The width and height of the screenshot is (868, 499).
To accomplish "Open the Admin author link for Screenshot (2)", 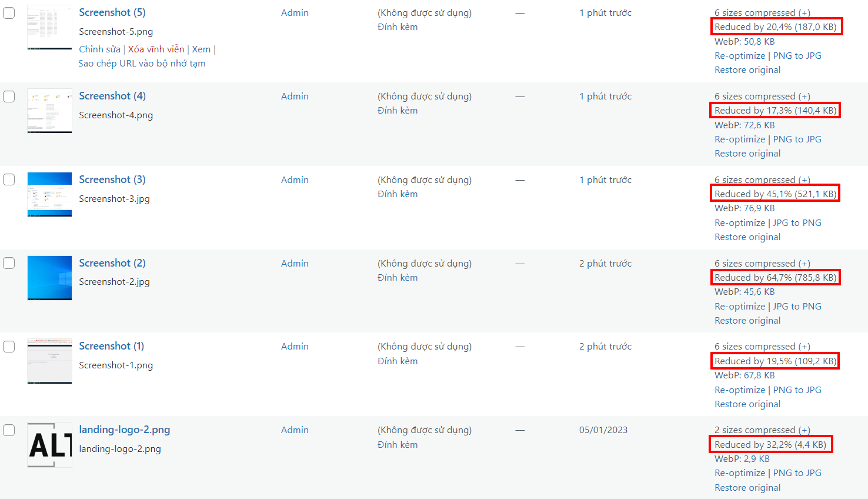I will pos(294,263).
